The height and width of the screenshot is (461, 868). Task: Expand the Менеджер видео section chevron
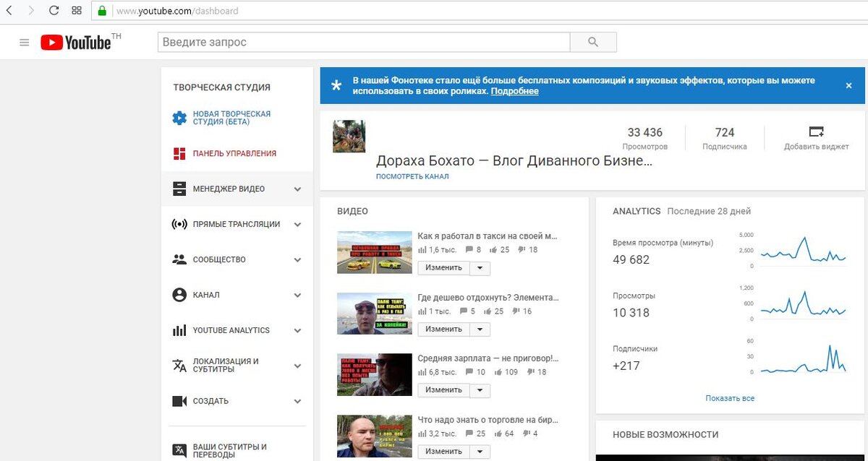pyautogui.click(x=297, y=189)
